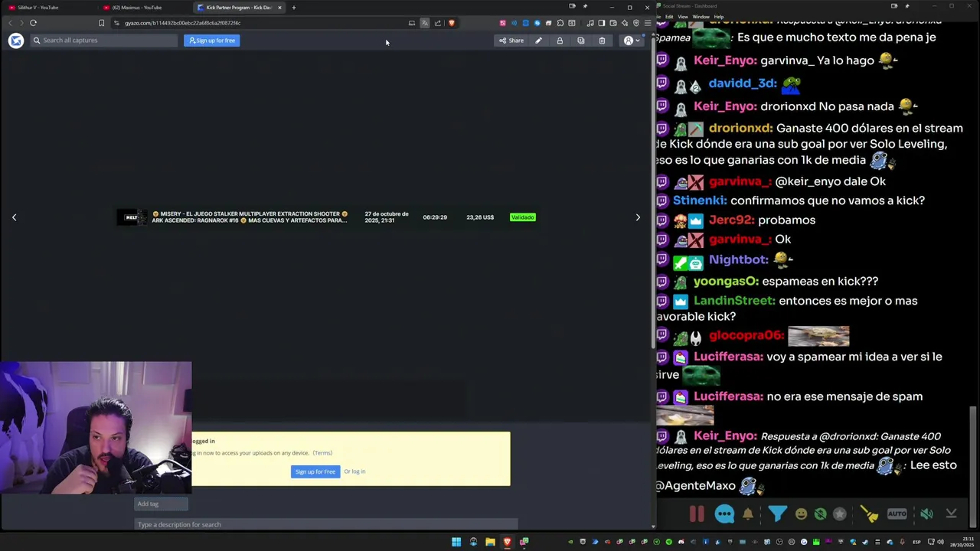Open File Explorer from taskbar
The height and width of the screenshot is (551, 980).
(490, 542)
